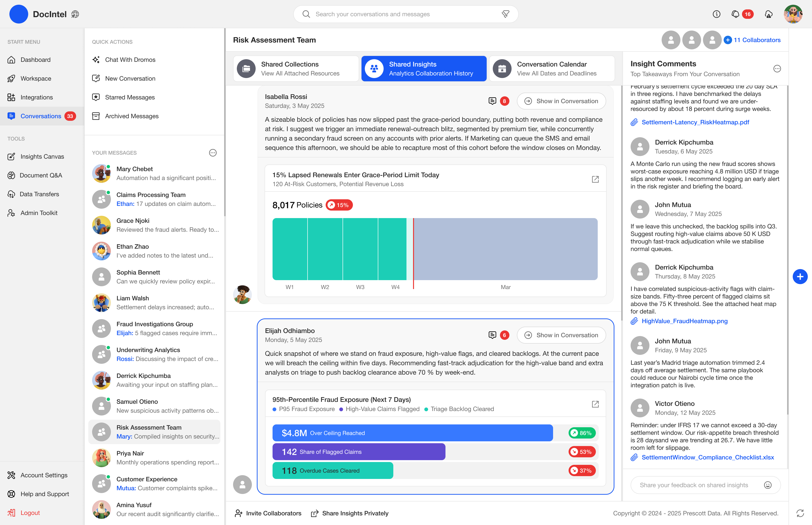Click the emoji icon in feedback field
812x525 pixels.
[767, 485]
